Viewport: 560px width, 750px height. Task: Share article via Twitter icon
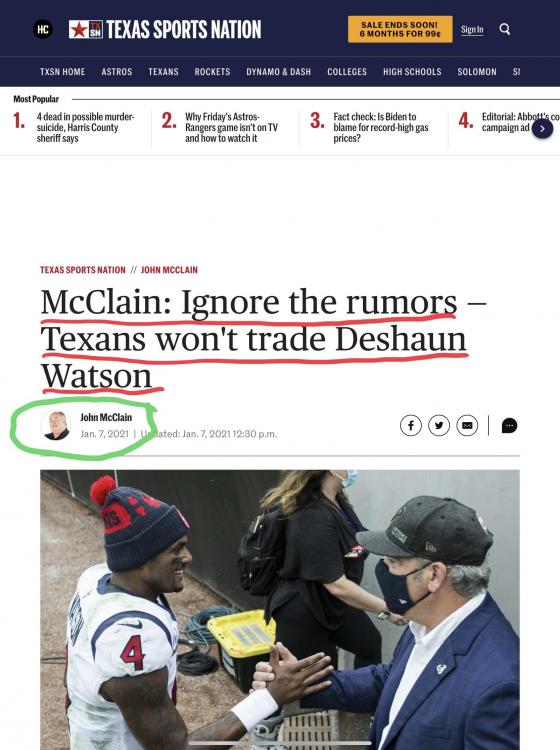click(x=439, y=425)
